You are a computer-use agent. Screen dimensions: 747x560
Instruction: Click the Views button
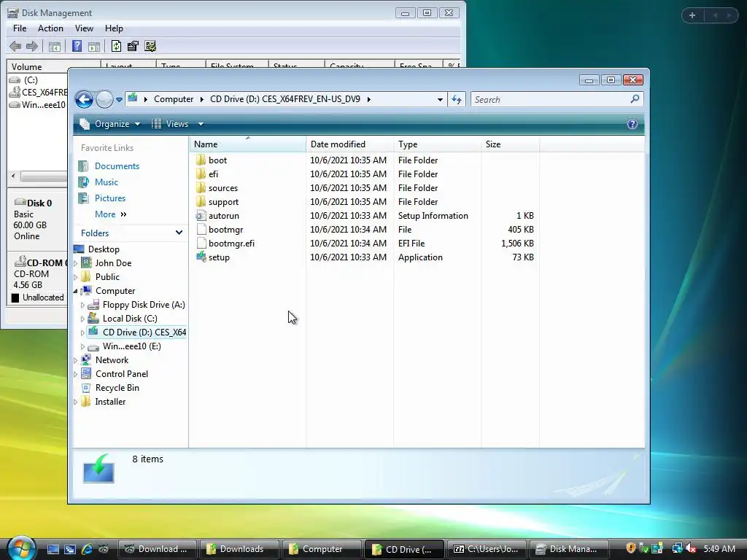point(170,124)
